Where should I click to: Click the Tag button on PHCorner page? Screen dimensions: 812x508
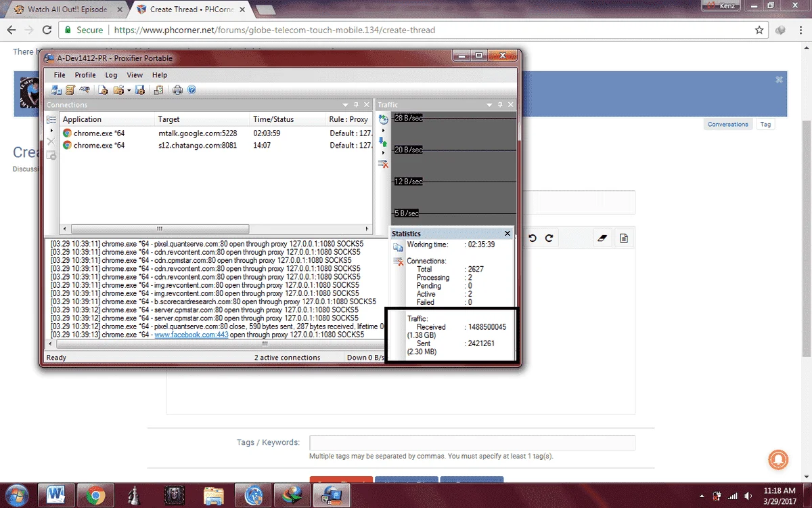click(765, 125)
